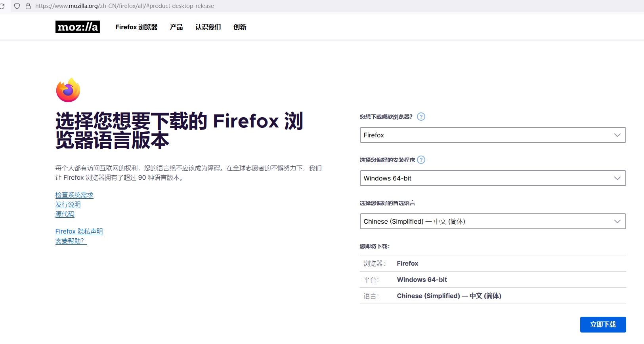Screen dimensions: 644x344
Task: Click the help icon beside 选择您偏好的安装程序
Action: pyautogui.click(x=421, y=160)
